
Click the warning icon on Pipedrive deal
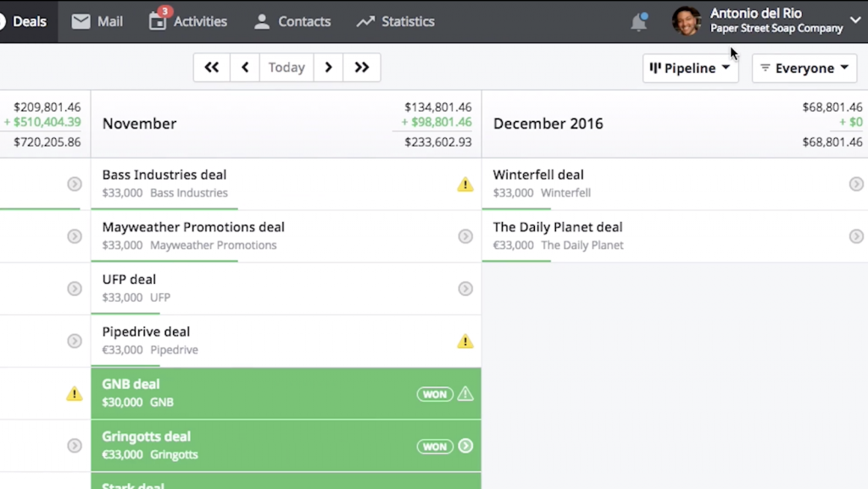(465, 342)
